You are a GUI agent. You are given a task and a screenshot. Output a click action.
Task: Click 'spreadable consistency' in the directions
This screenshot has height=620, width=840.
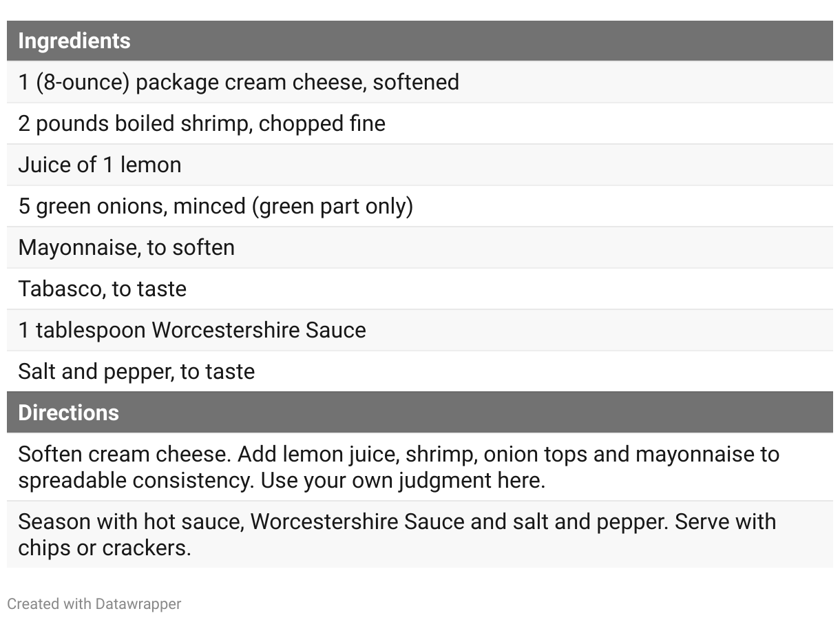pyautogui.click(x=135, y=480)
